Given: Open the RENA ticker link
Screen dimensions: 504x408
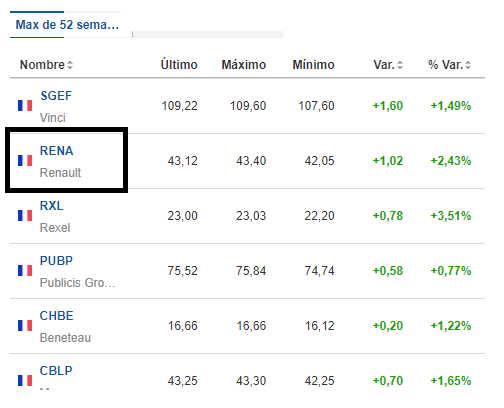Looking at the screenshot, I should [x=57, y=151].
